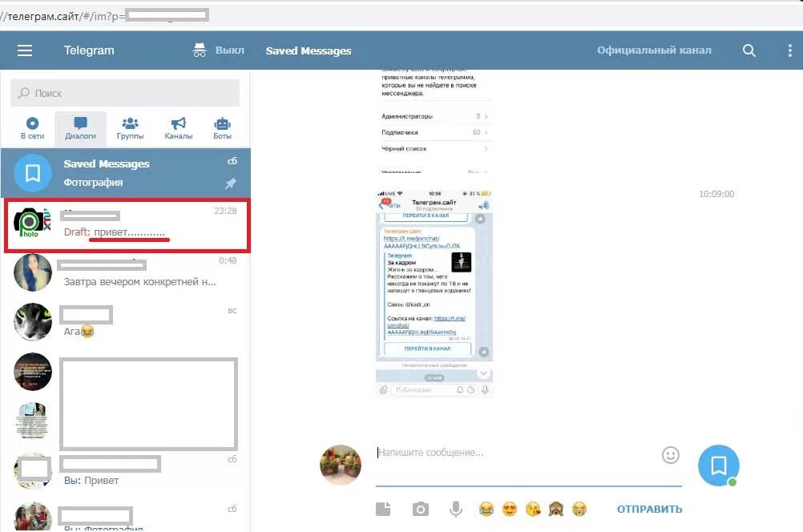Click the Saved Messages bookmark icon in list
Image resolution: width=803 pixels, height=532 pixels.
click(33, 173)
